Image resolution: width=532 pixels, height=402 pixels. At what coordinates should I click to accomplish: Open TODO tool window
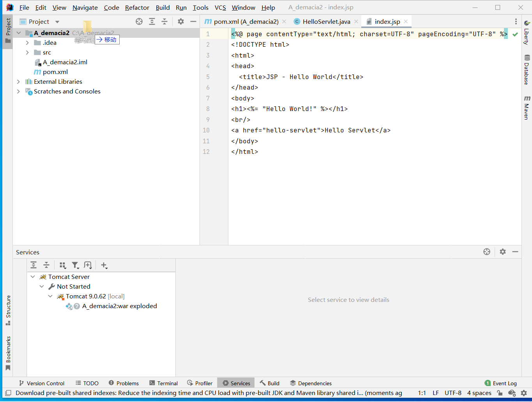tap(87, 383)
